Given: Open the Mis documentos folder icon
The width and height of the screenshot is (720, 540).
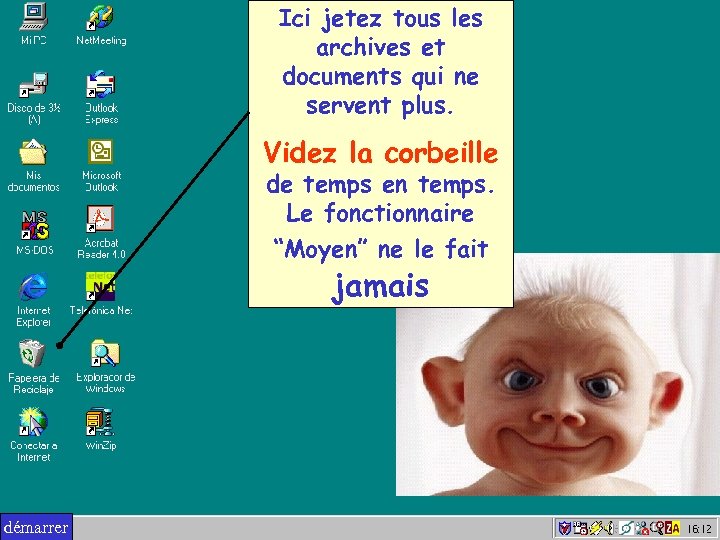Looking at the screenshot, I should (x=33, y=152).
